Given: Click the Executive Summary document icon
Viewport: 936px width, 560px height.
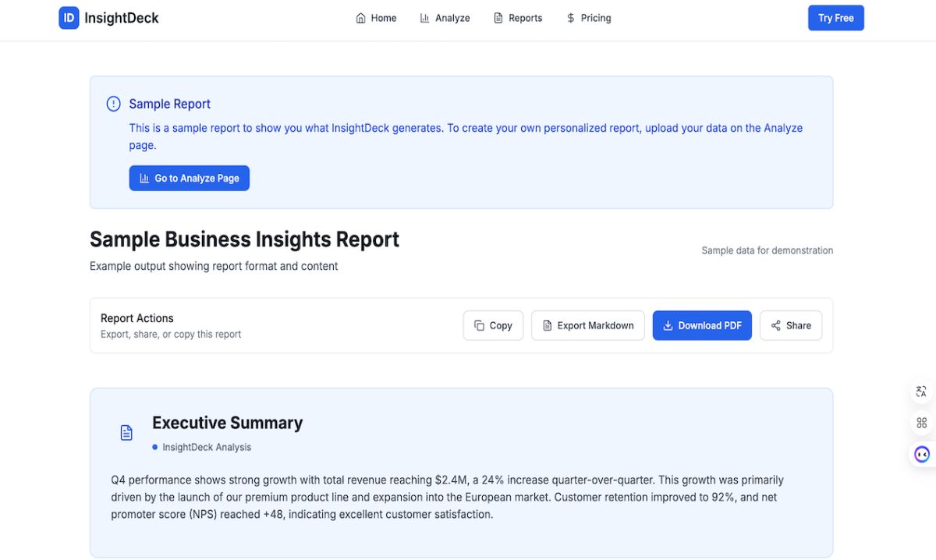Looking at the screenshot, I should click(126, 432).
